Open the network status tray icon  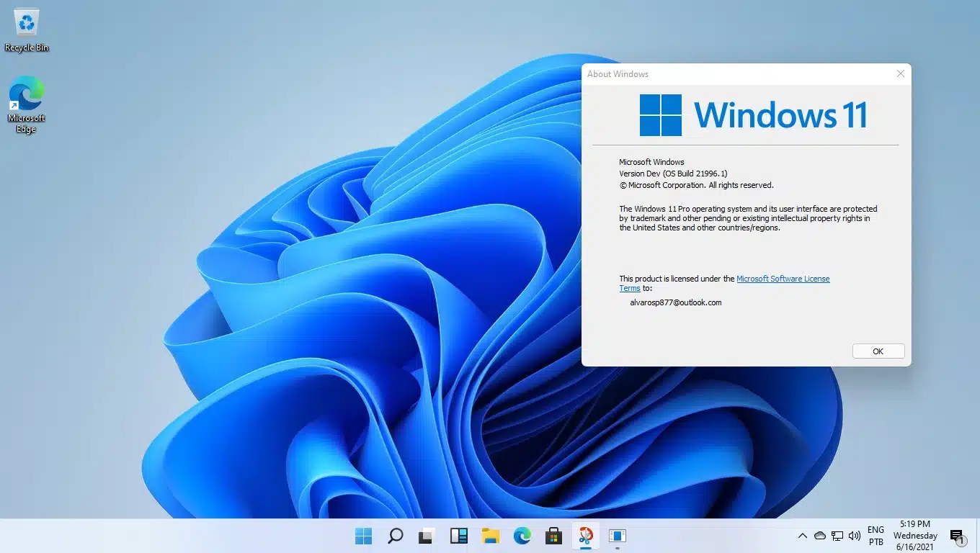[837, 536]
